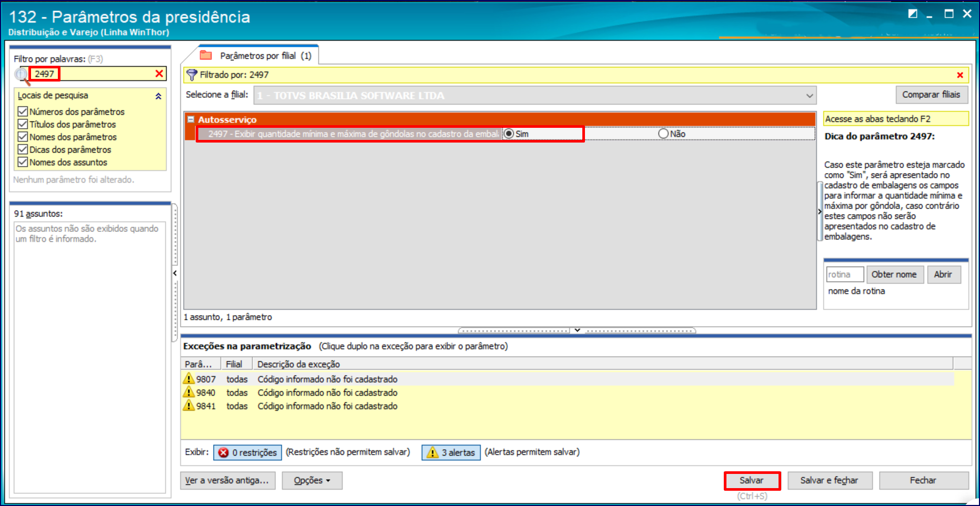Open the Selecione a filial dropdown
Screen dimensions: 980x506
(810, 96)
